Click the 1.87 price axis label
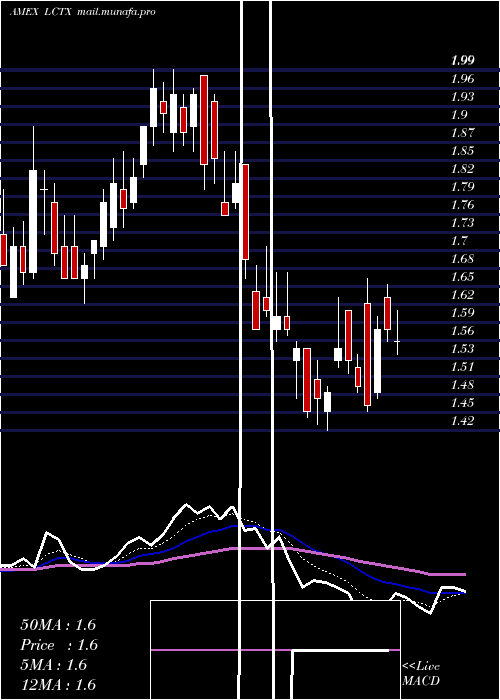 click(462, 133)
